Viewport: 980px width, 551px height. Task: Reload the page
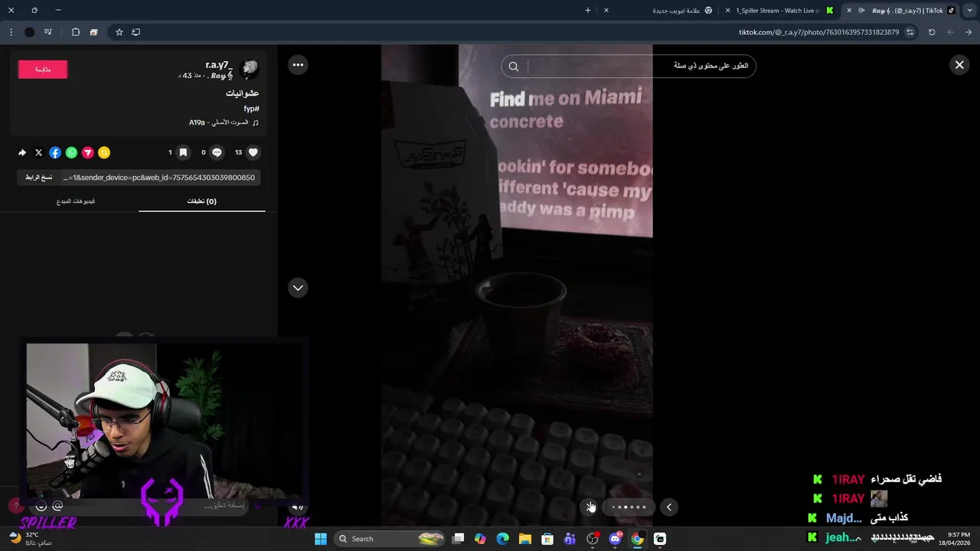[x=932, y=32]
